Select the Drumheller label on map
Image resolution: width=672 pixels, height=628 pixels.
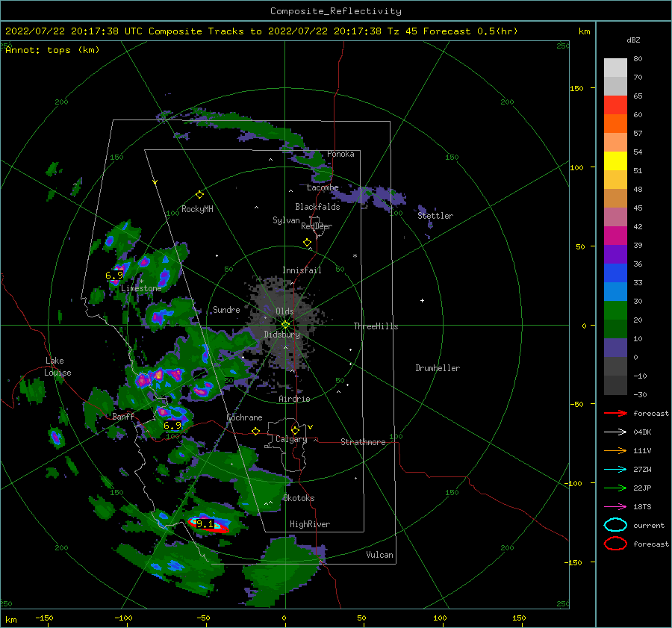[x=438, y=368]
